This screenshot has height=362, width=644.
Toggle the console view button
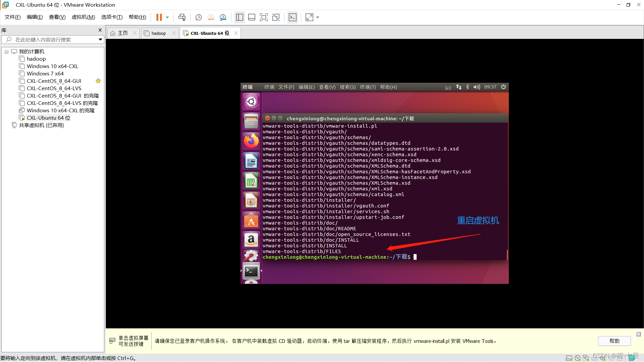click(x=292, y=17)
